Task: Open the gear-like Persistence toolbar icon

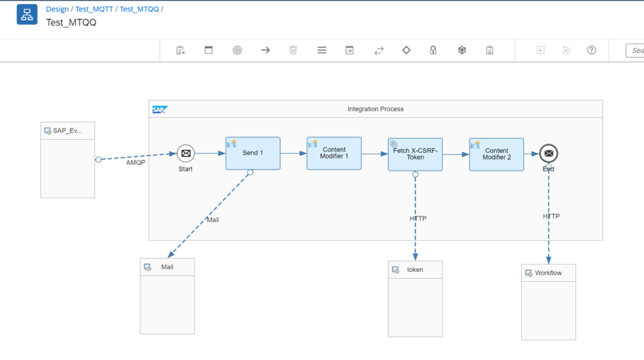Action: tap(462, 50)
